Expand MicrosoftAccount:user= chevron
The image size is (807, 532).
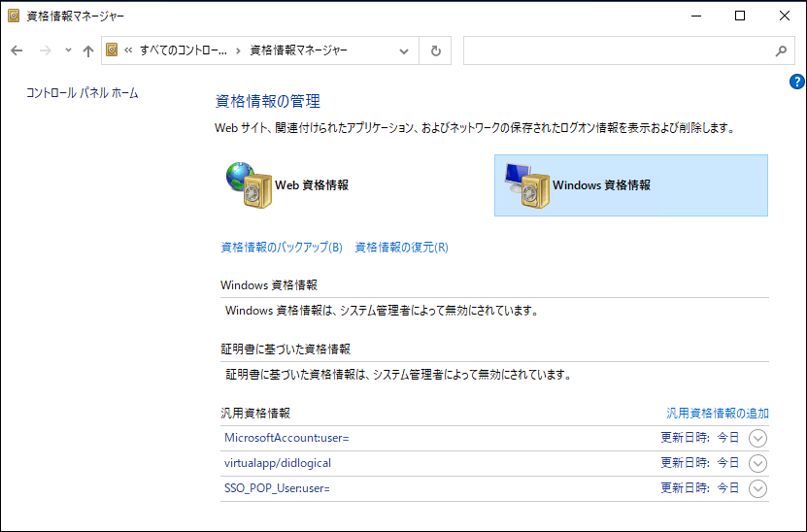(x=757, y=439)
